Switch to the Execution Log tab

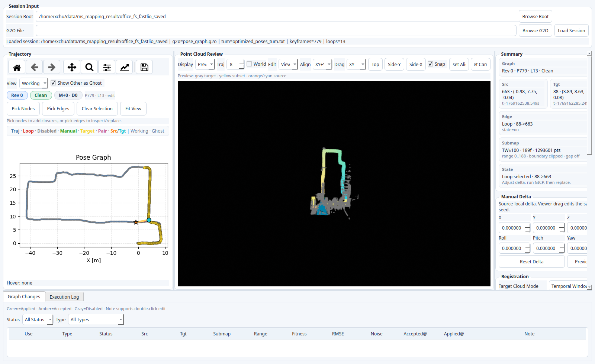64,297
